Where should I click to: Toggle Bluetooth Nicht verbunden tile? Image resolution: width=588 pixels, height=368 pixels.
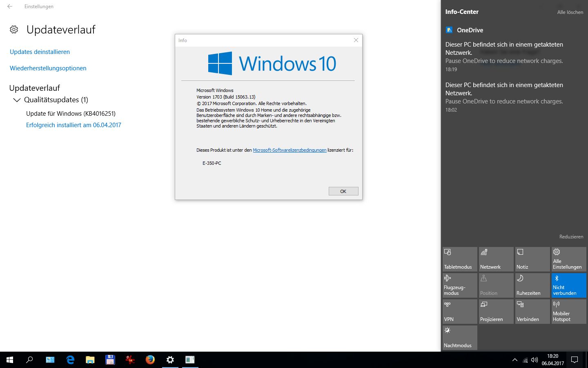pyautogui.click(x=569, y=285)
